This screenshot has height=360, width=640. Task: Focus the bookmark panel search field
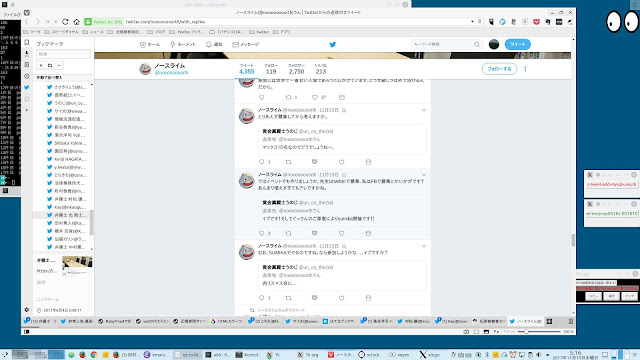tap(63, 54)
